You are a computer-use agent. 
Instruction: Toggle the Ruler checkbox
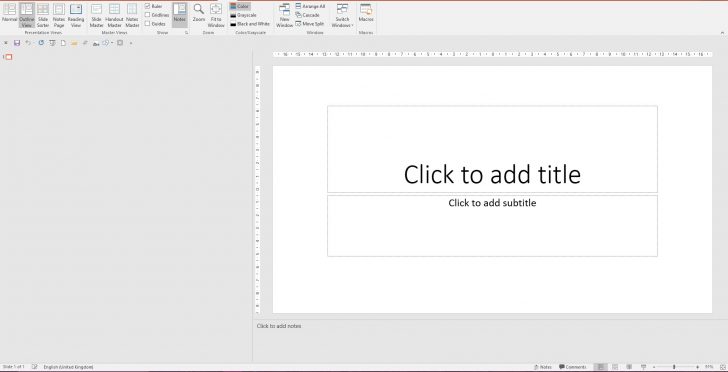coord(154,7)
